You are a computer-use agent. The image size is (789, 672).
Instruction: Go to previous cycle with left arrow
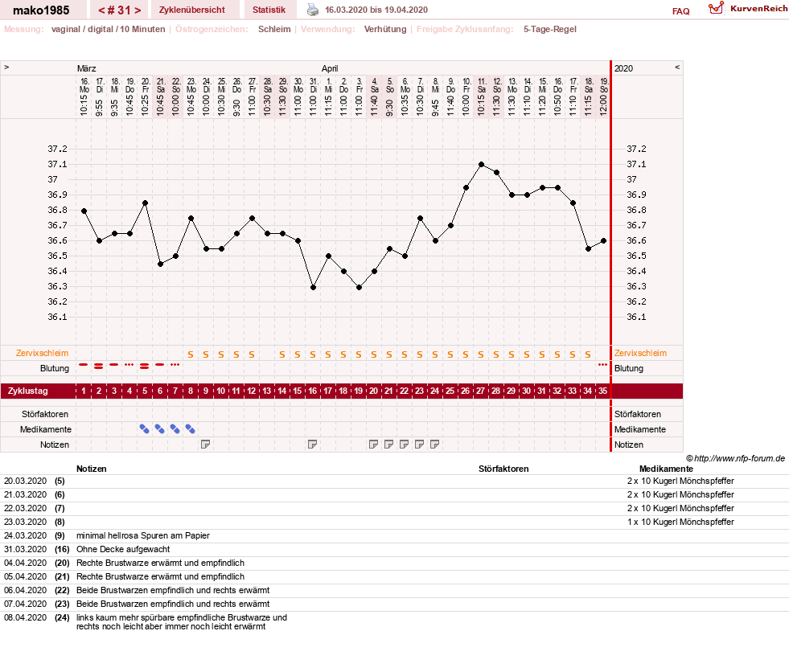[x=101, y=10]
